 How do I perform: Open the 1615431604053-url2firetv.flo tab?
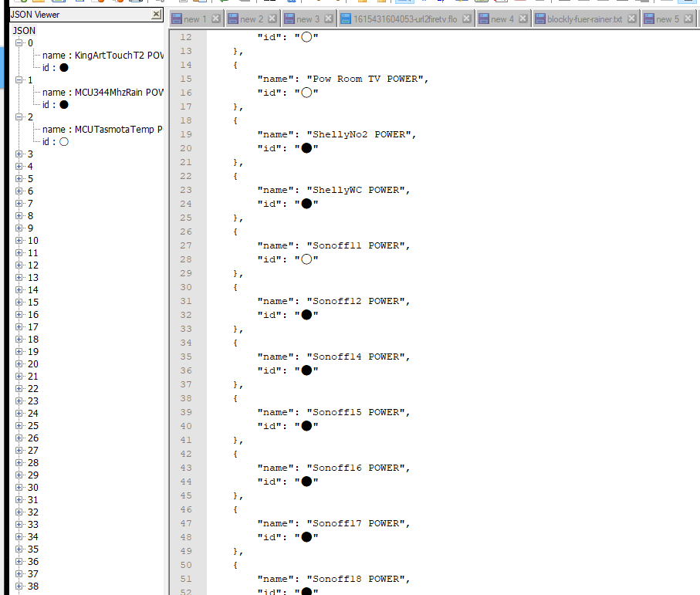(405, 19)
